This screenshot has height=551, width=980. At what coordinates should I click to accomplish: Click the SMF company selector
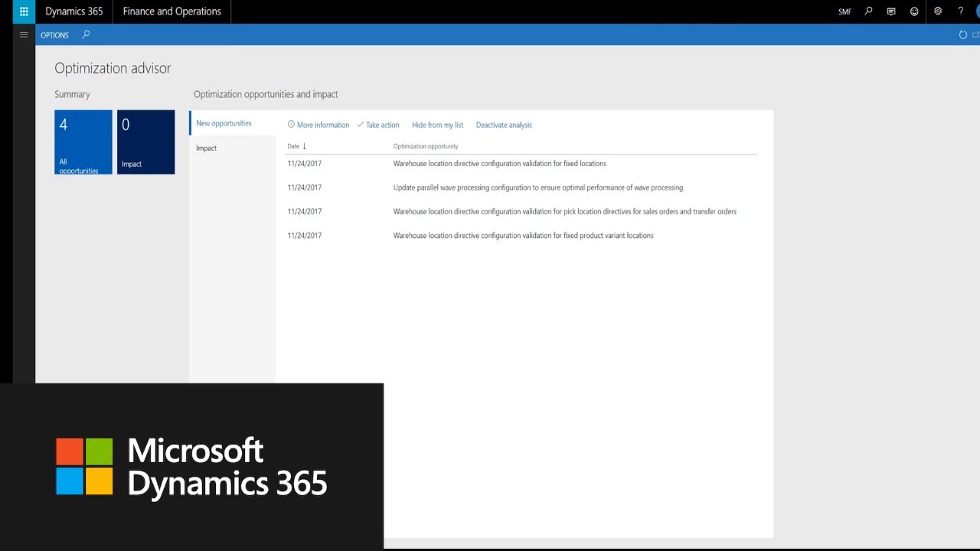tap(844, 12)
